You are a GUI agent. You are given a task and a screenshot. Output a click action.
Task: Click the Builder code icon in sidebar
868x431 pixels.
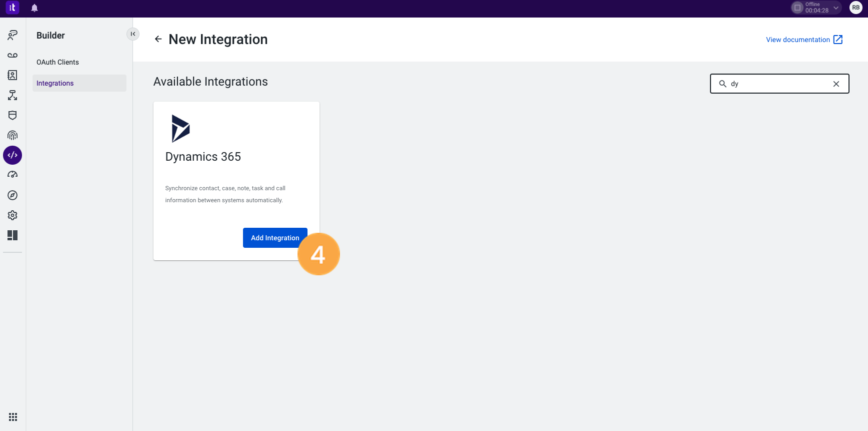tap(12, 155)
